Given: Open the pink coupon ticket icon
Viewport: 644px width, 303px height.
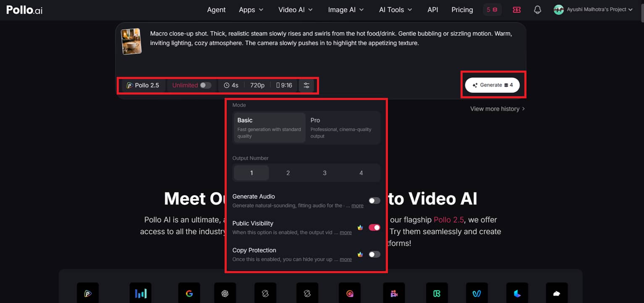Looking at the screenshot, I should 517,10.
